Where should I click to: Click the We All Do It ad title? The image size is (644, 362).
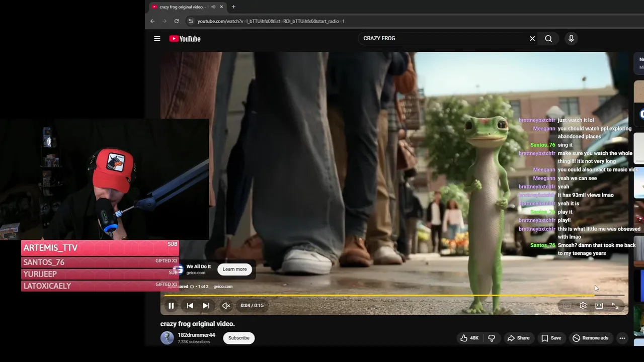(199, 266)
